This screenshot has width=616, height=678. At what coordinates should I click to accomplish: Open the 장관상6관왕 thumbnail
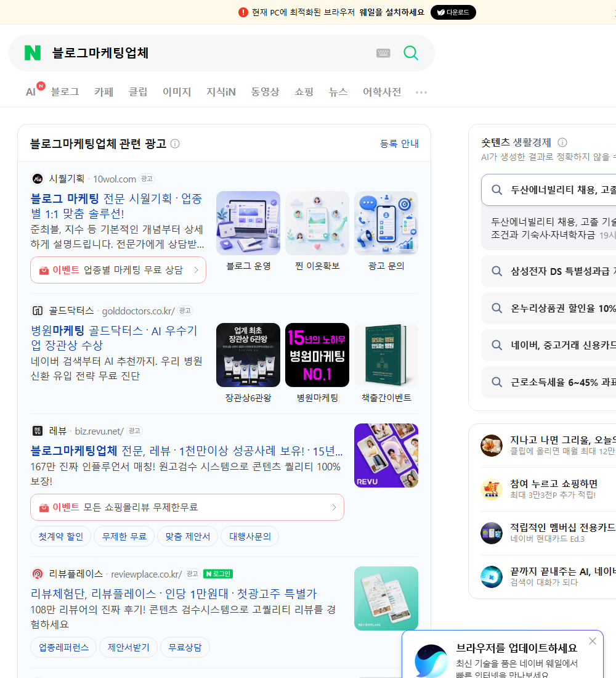pos(248,355)
